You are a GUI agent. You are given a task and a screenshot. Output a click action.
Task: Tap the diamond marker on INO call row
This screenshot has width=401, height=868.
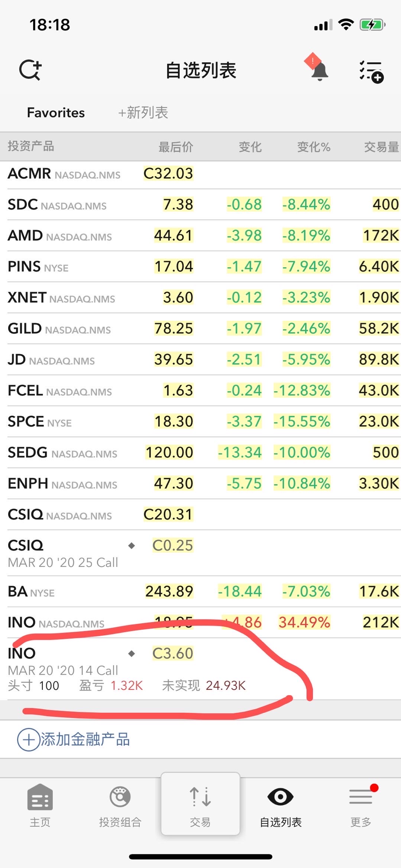[132, 653]
